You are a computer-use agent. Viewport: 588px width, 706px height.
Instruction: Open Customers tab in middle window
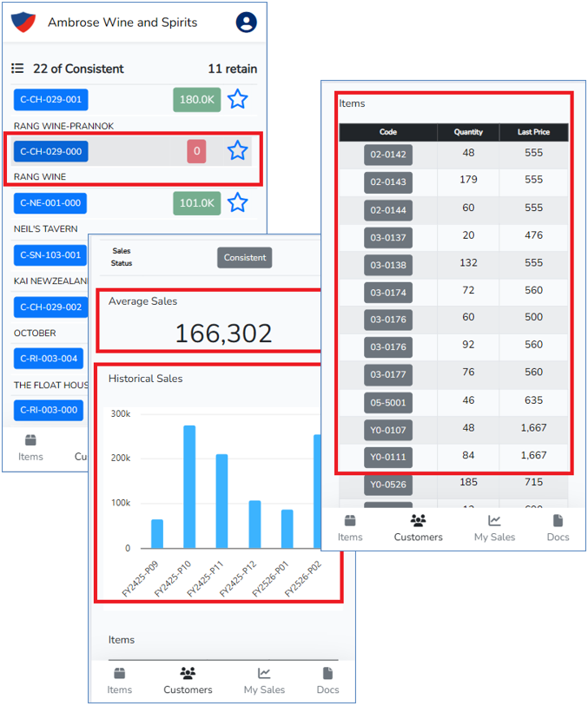pos(188,681)
